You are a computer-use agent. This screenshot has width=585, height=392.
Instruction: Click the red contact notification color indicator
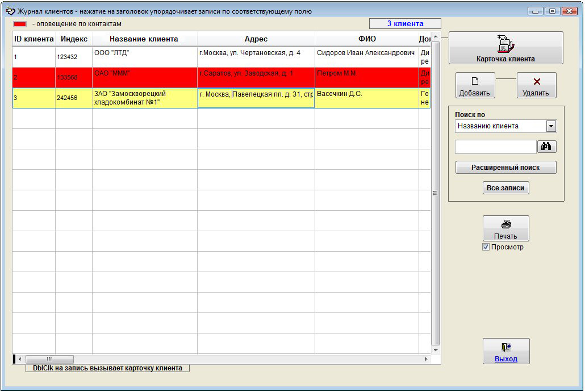[x=20, y=24]
